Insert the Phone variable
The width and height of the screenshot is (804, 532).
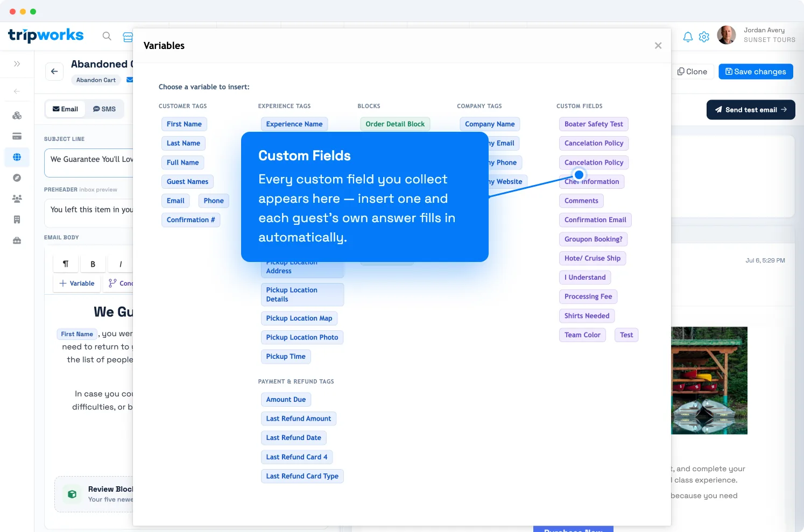pyautogui.click(x=214, y=201)
